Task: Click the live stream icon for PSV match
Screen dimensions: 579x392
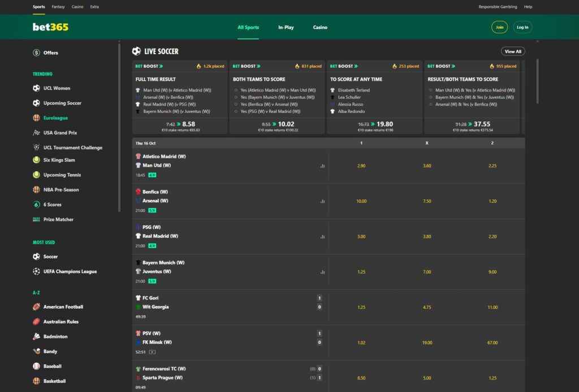Action: (152, 352)
